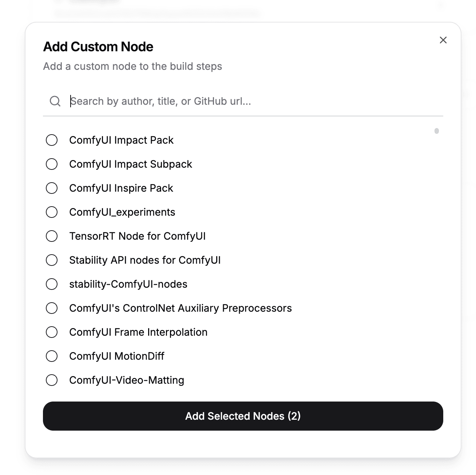
Task: Click the Add Custom Node title
Action: click(x=99, y=47)
